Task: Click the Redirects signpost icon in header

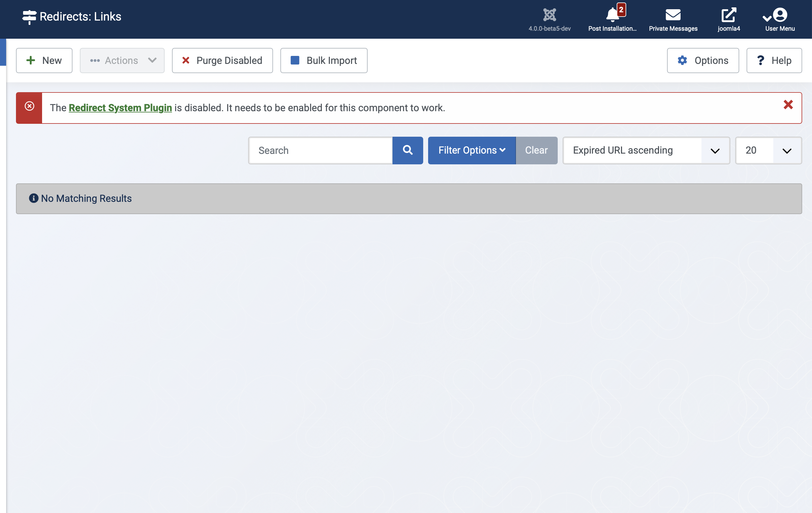Action: 29,17
